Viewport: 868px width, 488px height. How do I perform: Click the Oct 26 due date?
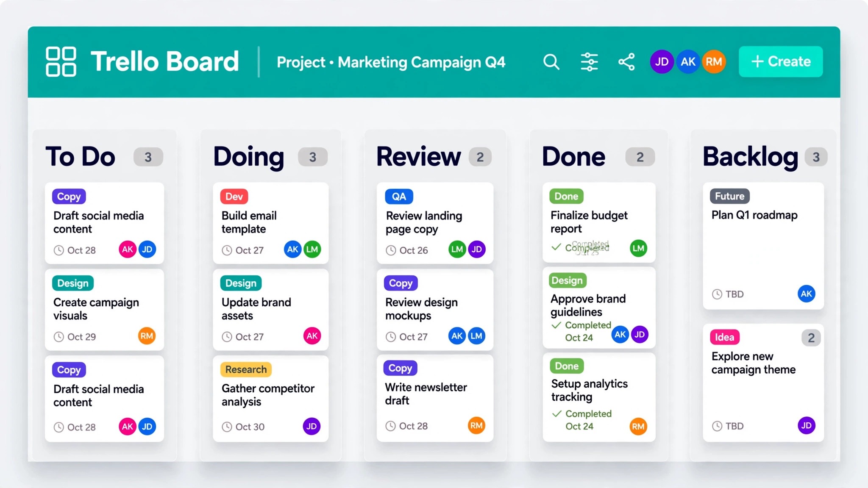(x=407, y=250)
